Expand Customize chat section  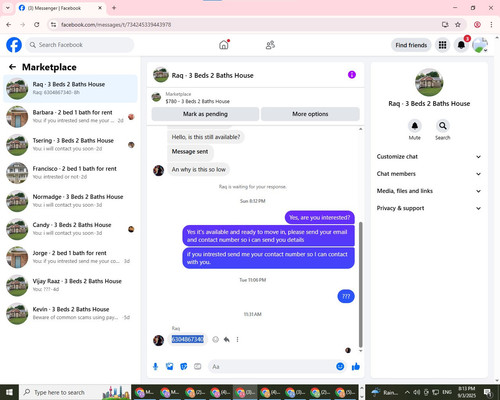429,157
